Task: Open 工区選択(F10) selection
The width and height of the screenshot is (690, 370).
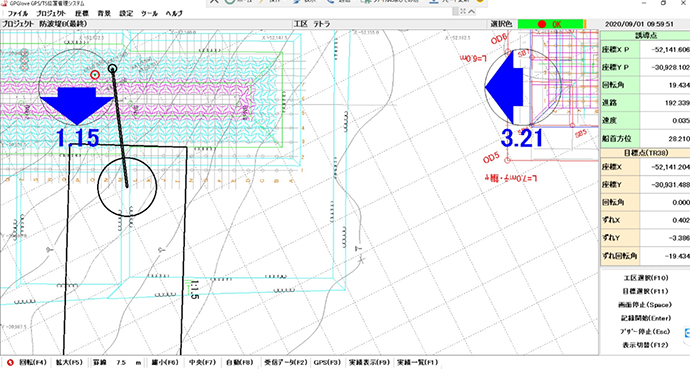Action: tap(646, 278)
